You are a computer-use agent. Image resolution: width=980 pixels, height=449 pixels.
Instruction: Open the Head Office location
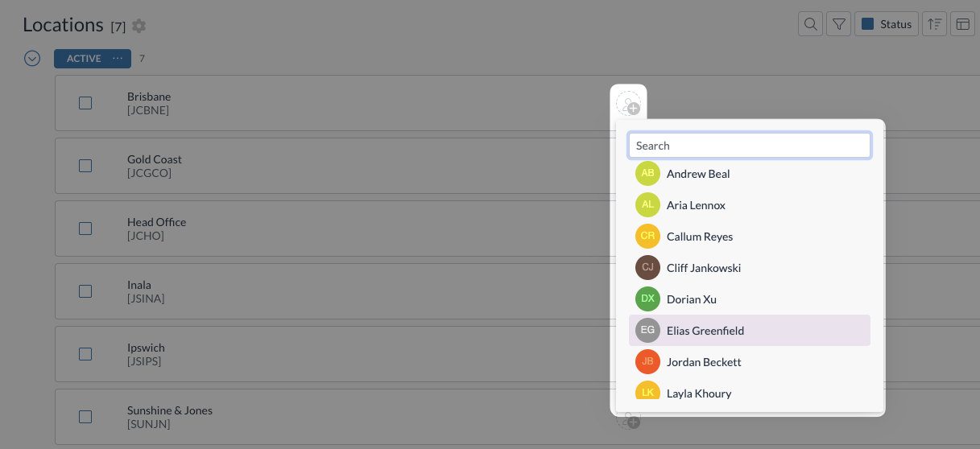156,222
